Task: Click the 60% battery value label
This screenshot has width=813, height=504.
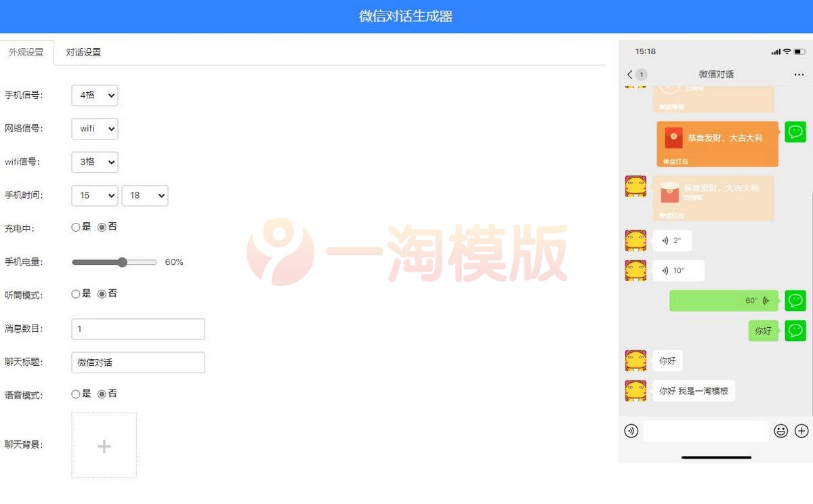Action: click(x=174, y=262)
